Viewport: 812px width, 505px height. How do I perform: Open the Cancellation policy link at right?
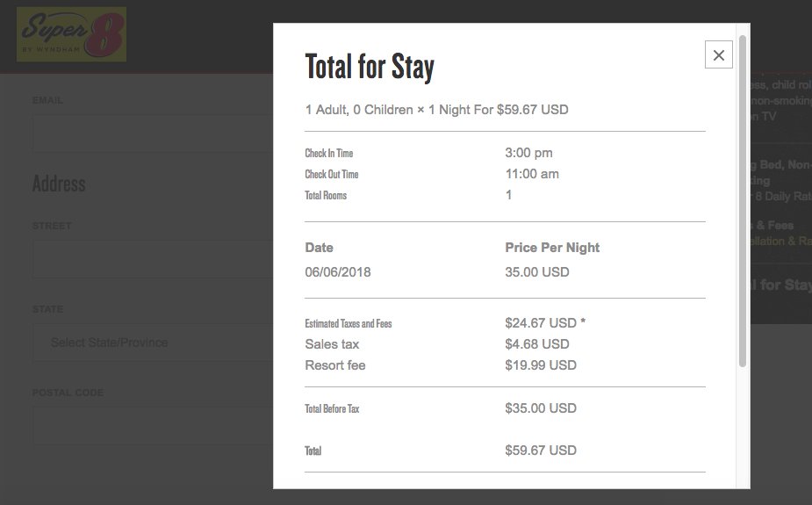[x=780, y=241]
